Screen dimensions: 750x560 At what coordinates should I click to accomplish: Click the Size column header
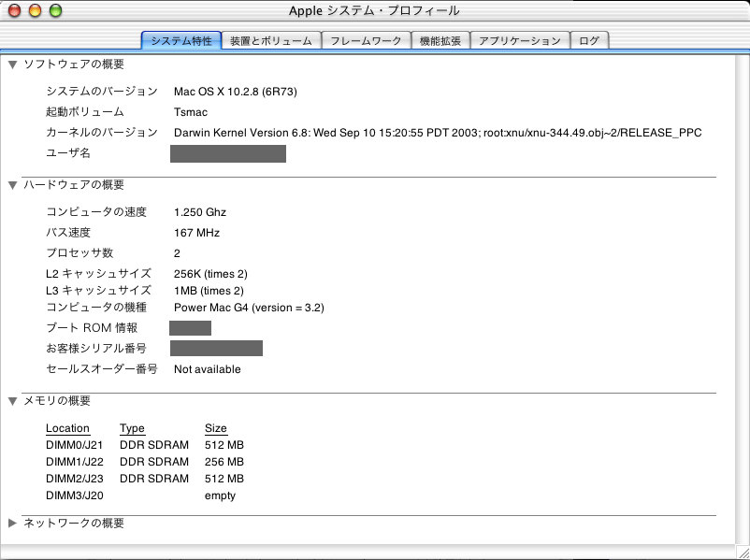tap(216, 428)
